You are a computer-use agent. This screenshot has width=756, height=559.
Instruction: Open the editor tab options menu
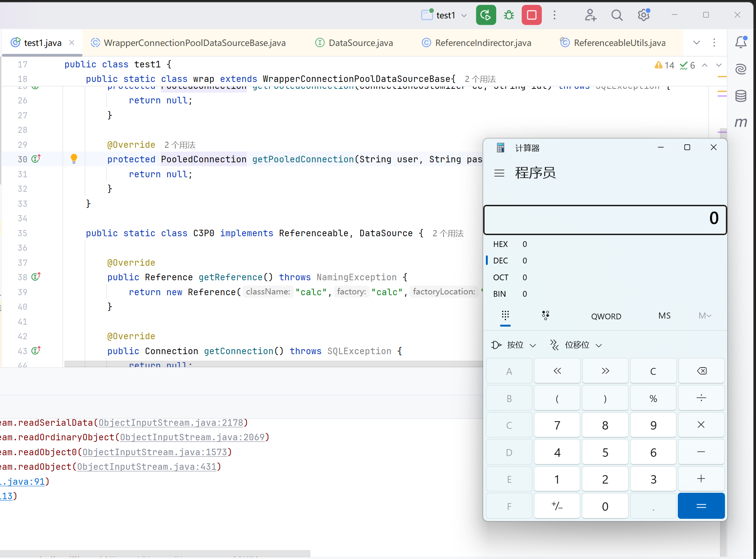tap(714, 42)
